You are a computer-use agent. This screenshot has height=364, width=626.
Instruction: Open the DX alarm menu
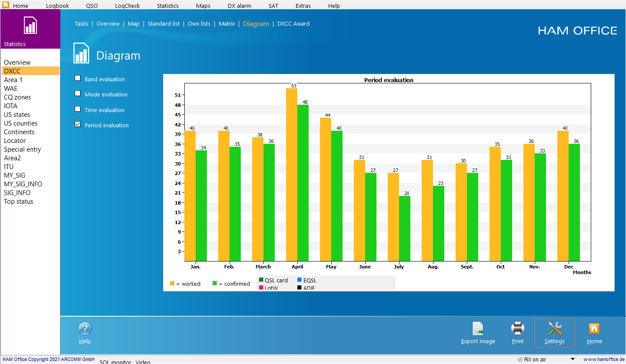coord(239,6)
